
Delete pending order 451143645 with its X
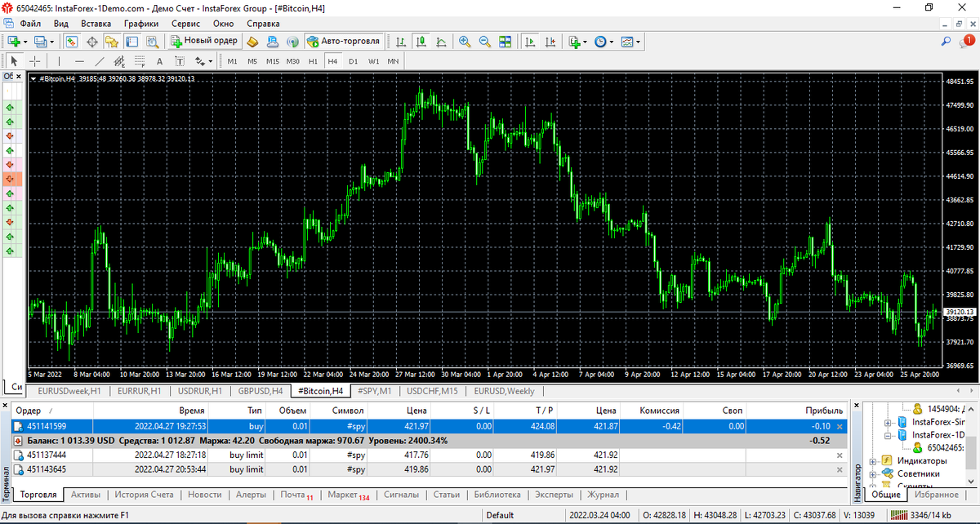click(x=840, y=469)
